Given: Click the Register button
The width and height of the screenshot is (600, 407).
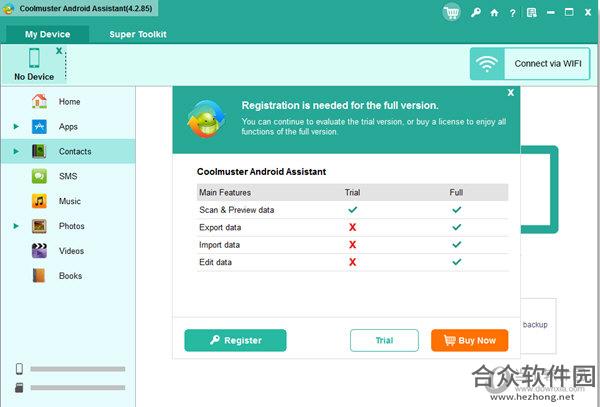Looking at the screenshot, I should coord(235,340).
